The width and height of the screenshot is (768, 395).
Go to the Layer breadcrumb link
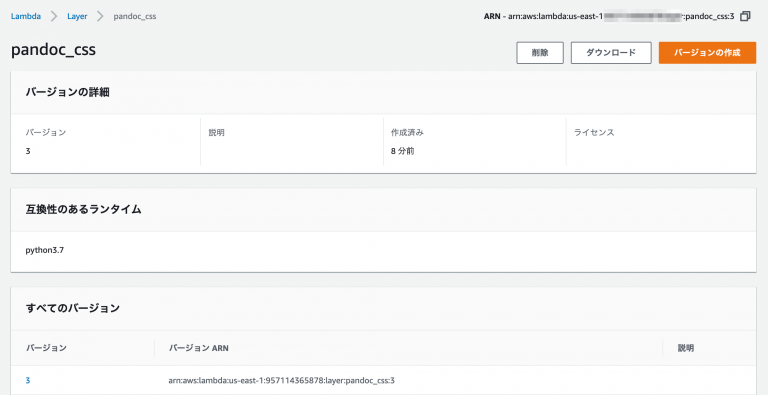click(x=77, y=16)
